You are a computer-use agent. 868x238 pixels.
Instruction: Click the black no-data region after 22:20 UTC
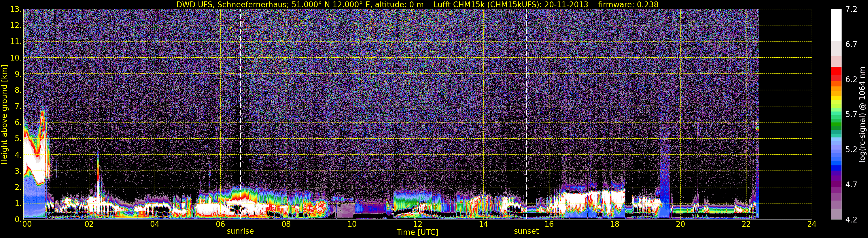click(x=785, y=114)
